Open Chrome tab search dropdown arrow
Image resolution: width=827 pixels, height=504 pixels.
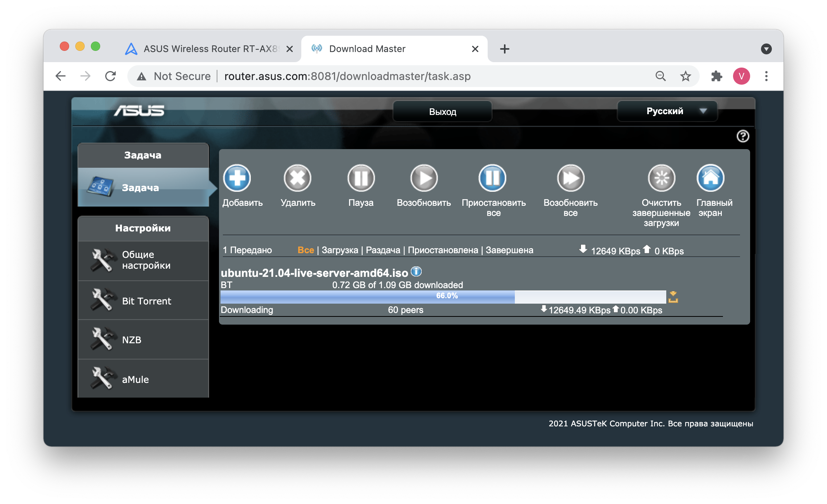766,49
